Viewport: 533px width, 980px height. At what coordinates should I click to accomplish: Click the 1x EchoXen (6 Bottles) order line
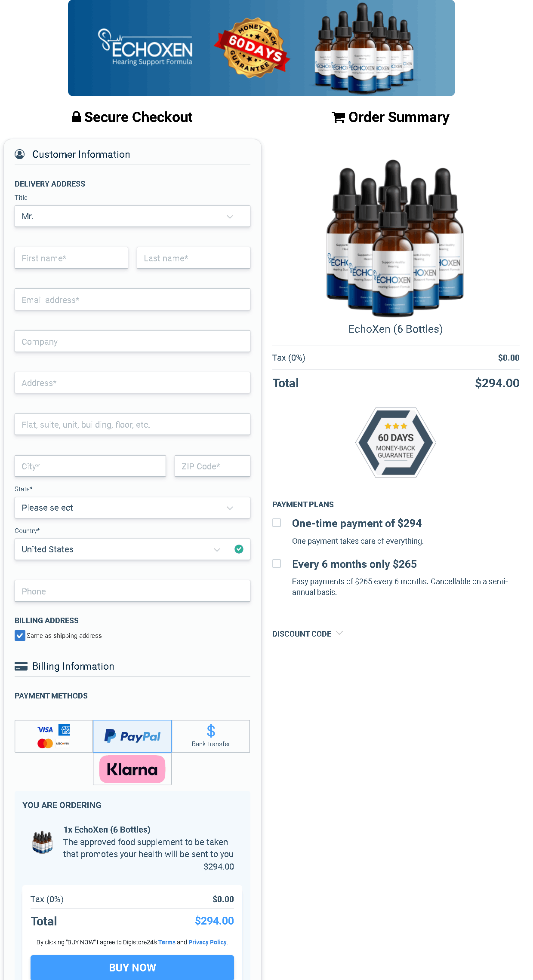107,830
